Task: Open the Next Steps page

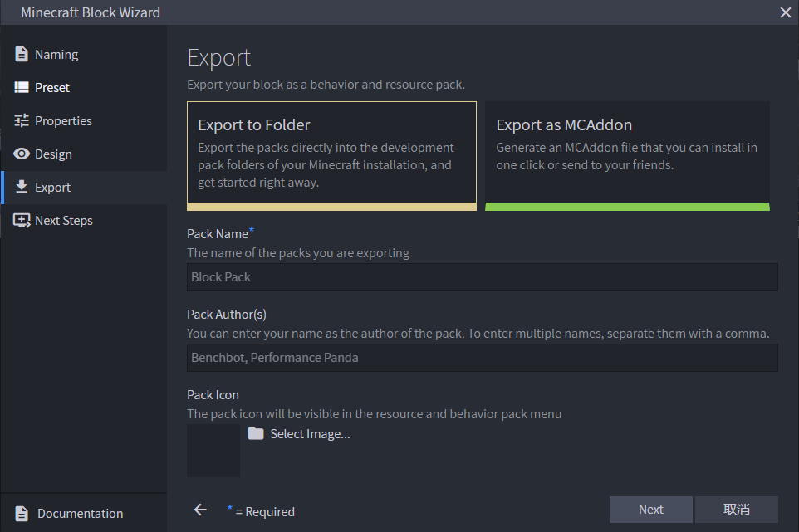Action: pos(84,221)
